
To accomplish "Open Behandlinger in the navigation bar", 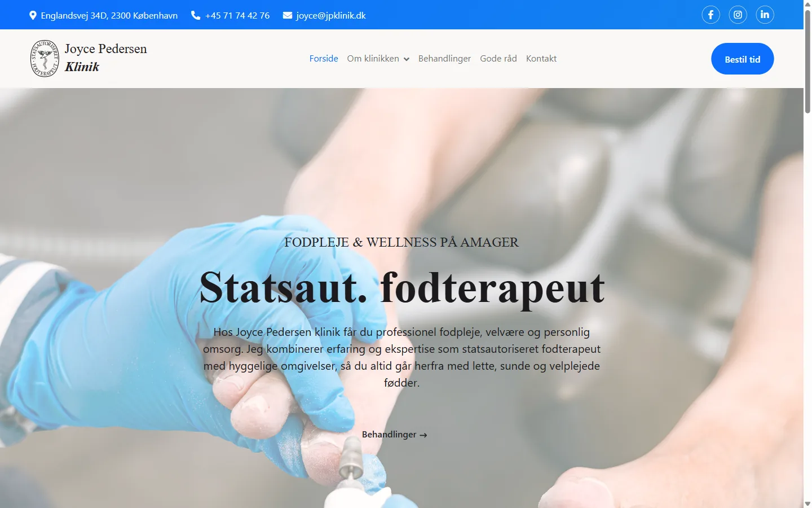I will coord(444,59).
